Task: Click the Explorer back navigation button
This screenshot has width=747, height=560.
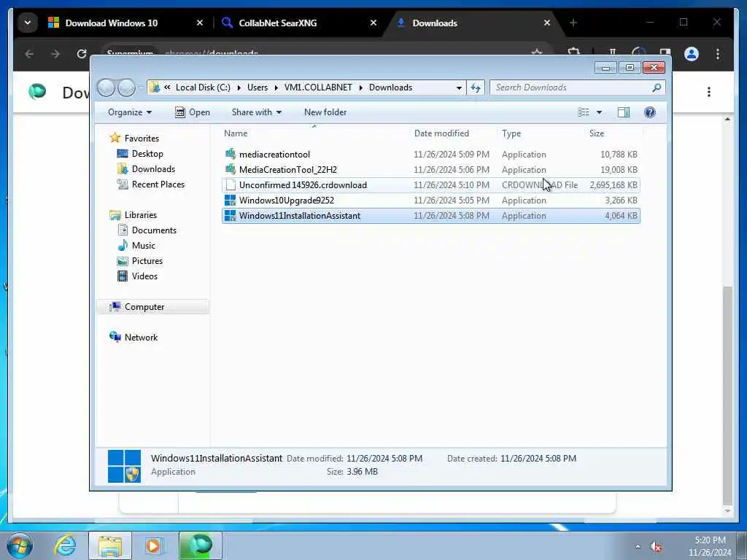Action: (x=107, y=87)
